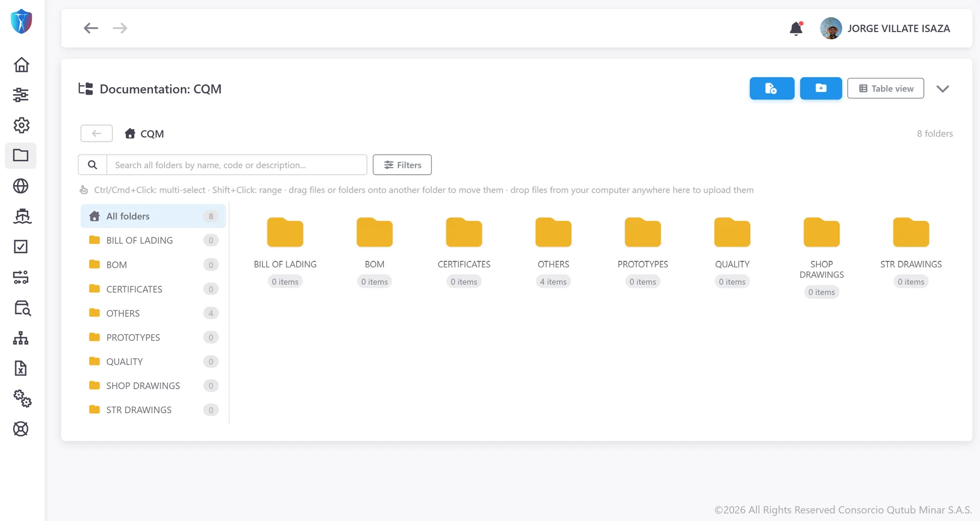Navigate back with top left arrow

(91, 28)
